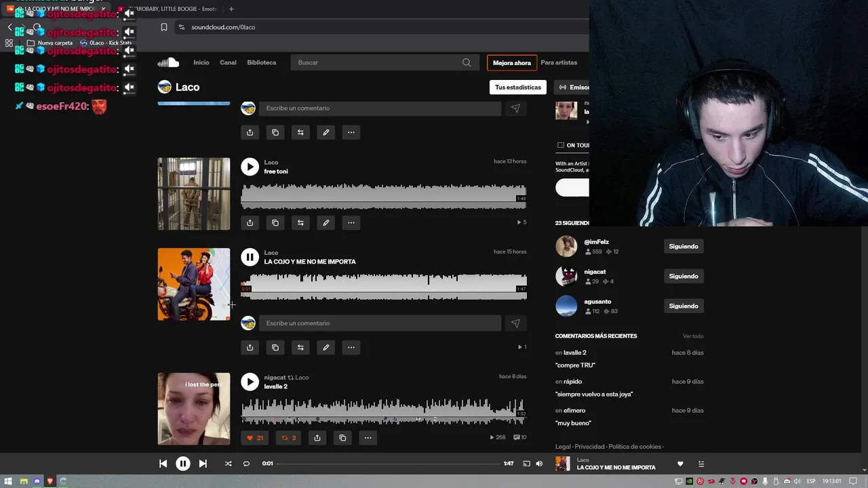The image size is (868, 488).
Task: Unfollow @imFelz via Siguiendo button
Action: [684, 246]
